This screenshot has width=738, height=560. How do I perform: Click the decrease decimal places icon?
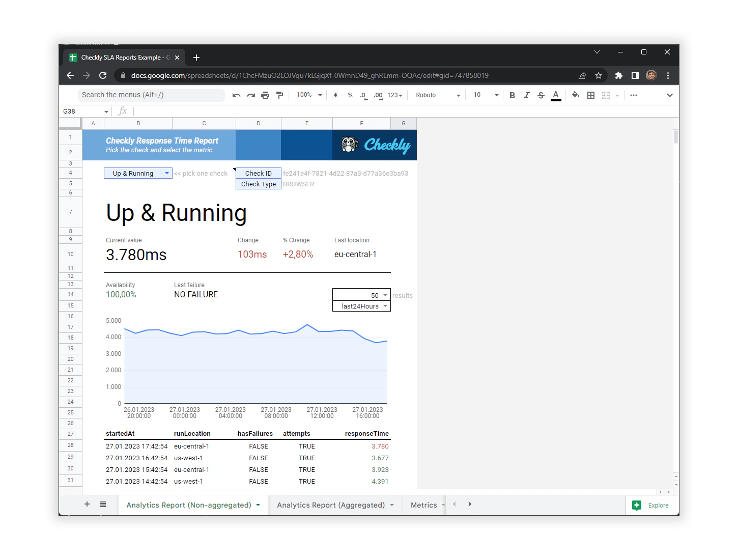tap(363, 95)
